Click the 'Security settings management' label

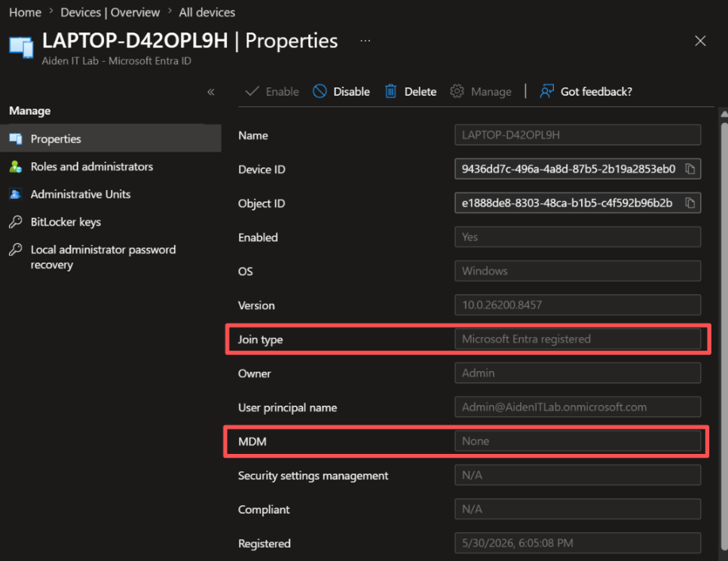[313, 476]
